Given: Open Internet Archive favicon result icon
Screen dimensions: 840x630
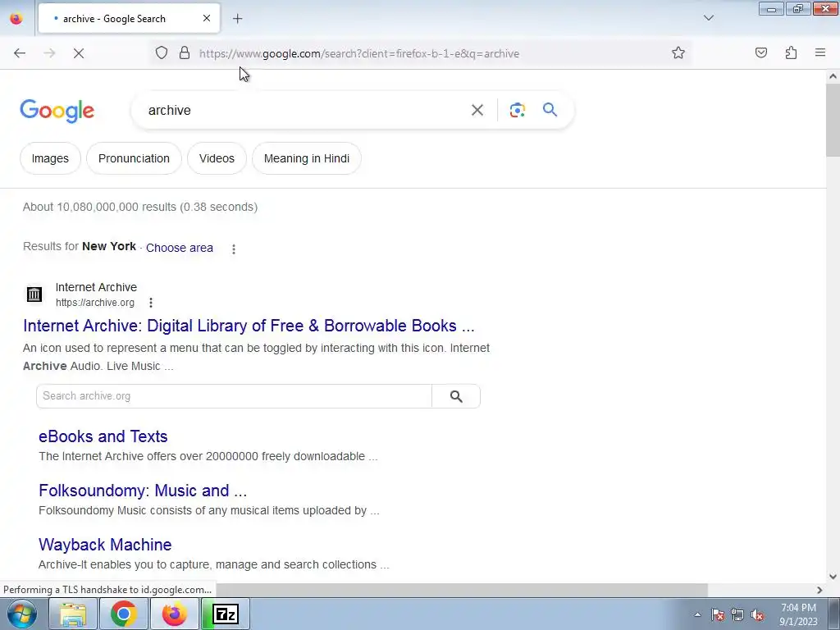Looking at the screenshot, I should point(34,294).
